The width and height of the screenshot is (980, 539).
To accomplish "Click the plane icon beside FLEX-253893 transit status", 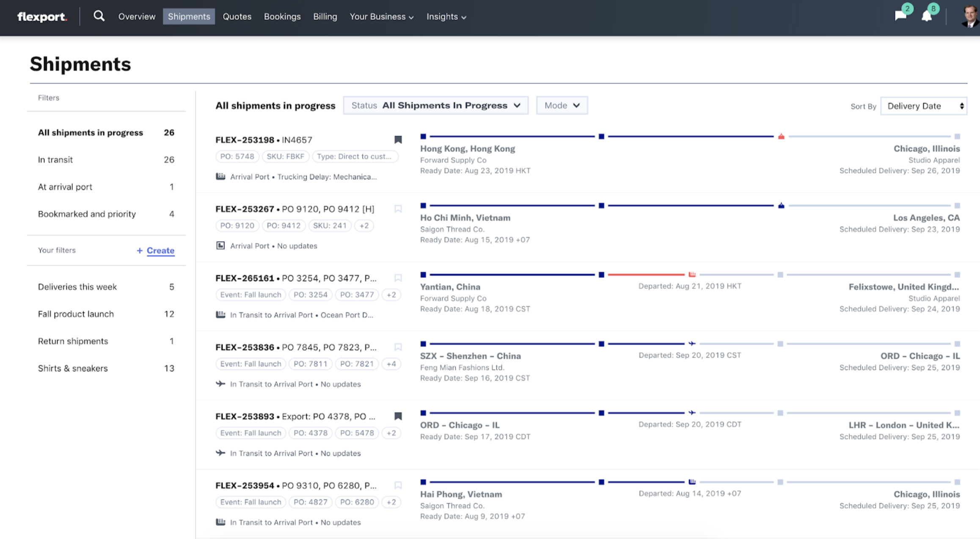I will pos(220,453).
